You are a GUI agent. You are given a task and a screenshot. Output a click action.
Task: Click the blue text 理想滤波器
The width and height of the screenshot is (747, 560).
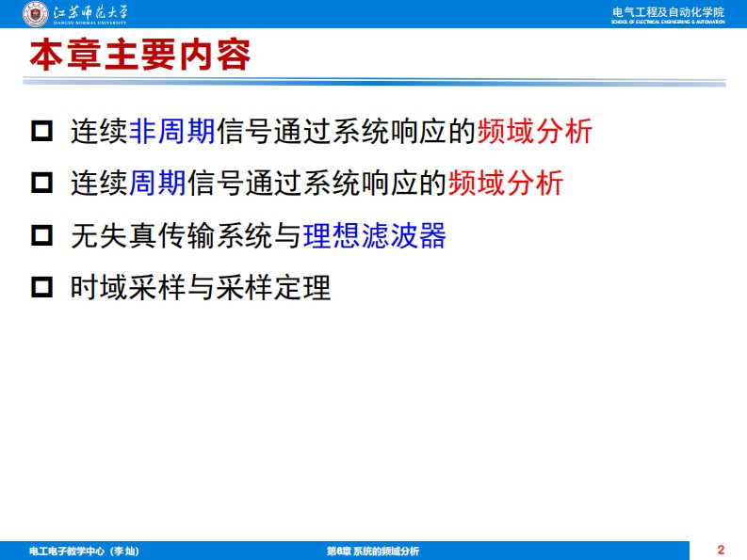pyautogui.click(x=374, y=235)
